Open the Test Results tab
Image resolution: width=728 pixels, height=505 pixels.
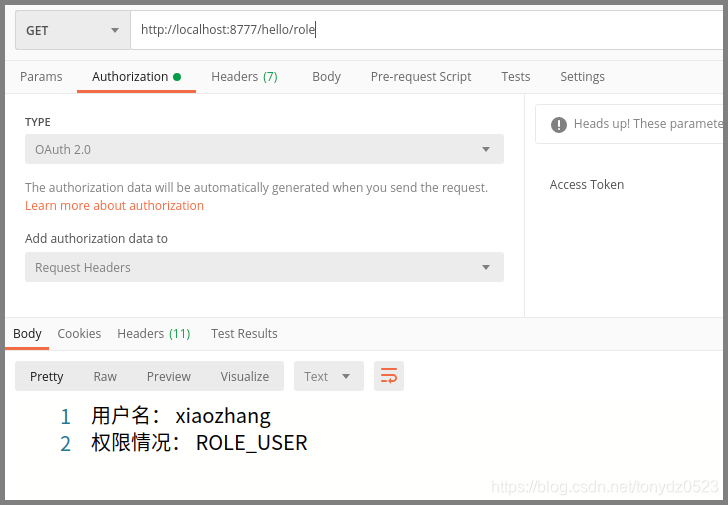[x=244, y=334]
